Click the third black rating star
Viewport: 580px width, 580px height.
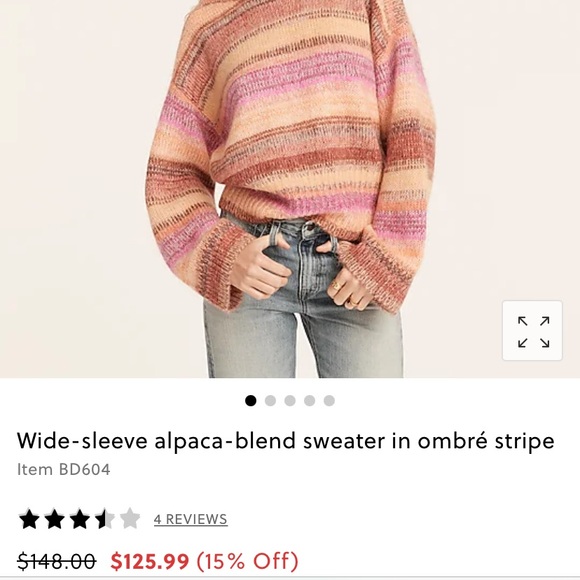tap(80, 519)
